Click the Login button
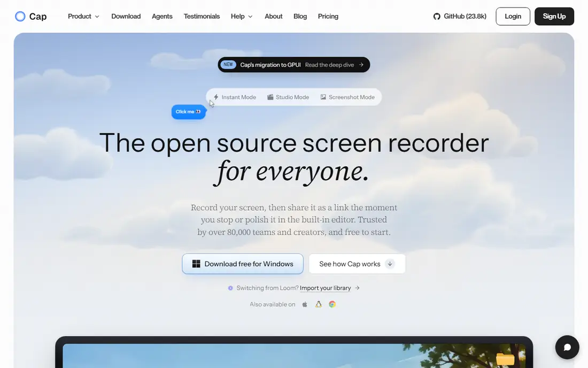This screenshot has width=588, height=368. (513, 17)
